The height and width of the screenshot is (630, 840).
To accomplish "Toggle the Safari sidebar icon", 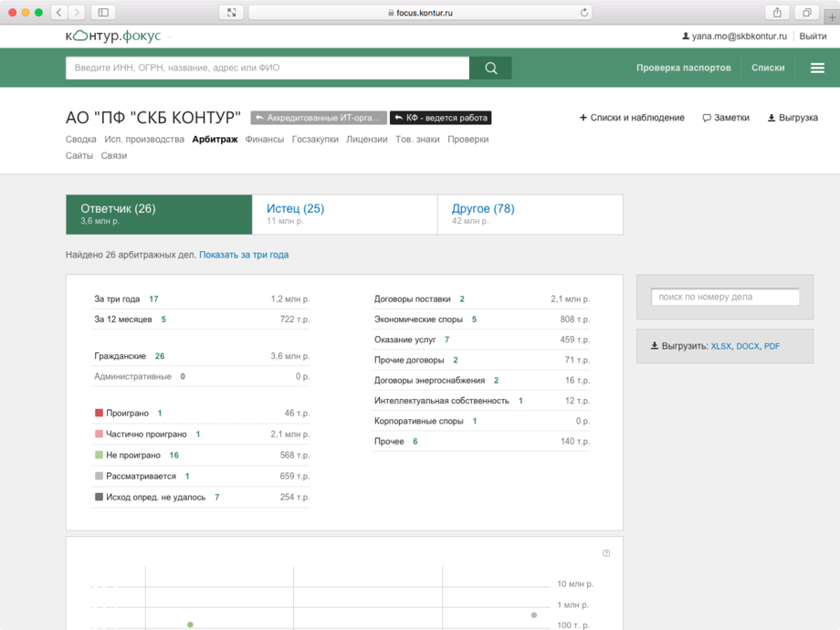I will pos(103,13).
